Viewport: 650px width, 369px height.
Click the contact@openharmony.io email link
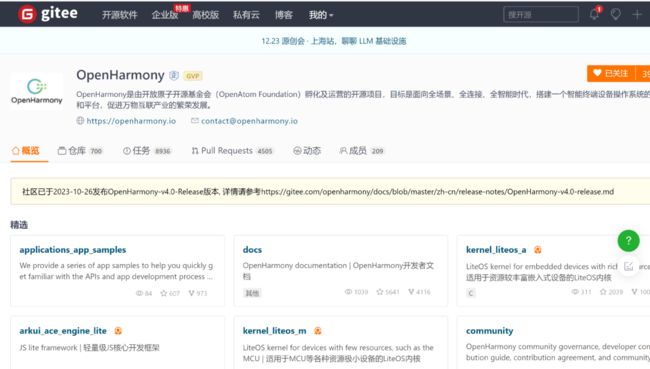[x=249, y=121]
